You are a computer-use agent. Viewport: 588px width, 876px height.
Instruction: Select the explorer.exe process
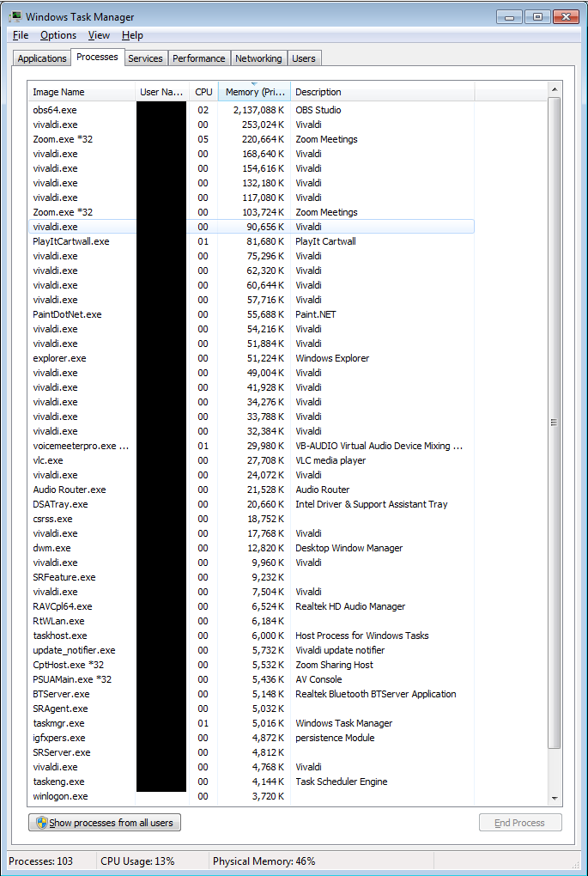pyautogui.click(x=252, y=358)
